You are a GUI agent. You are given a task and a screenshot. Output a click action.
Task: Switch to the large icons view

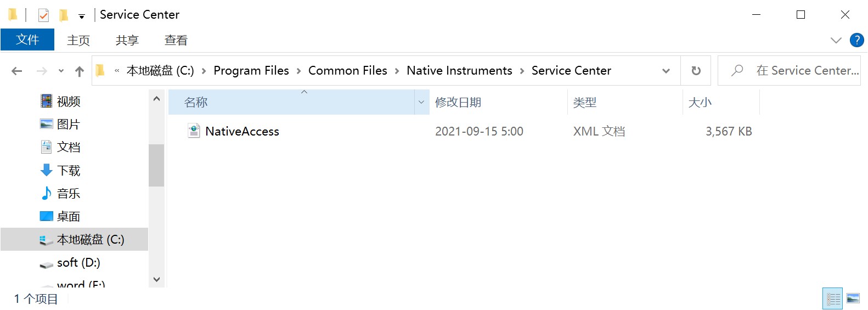853,299
